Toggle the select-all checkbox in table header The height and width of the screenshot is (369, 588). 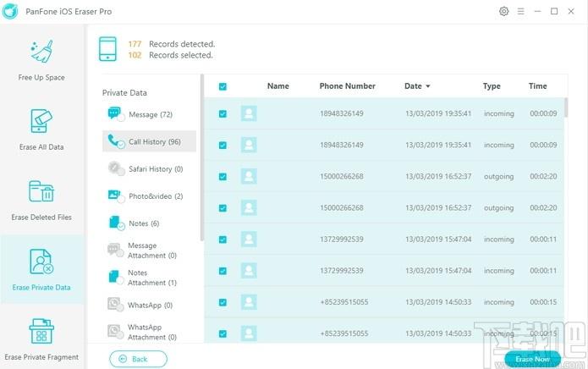223,86
